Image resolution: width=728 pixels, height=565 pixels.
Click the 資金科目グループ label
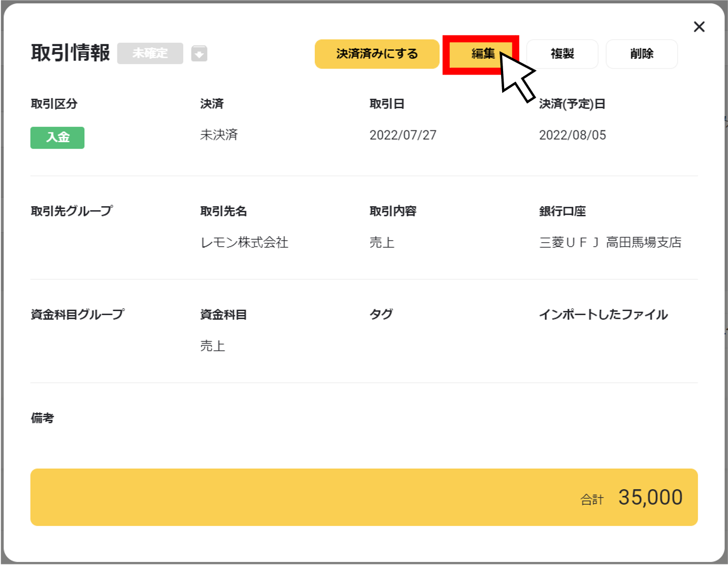tap(77, 315)
